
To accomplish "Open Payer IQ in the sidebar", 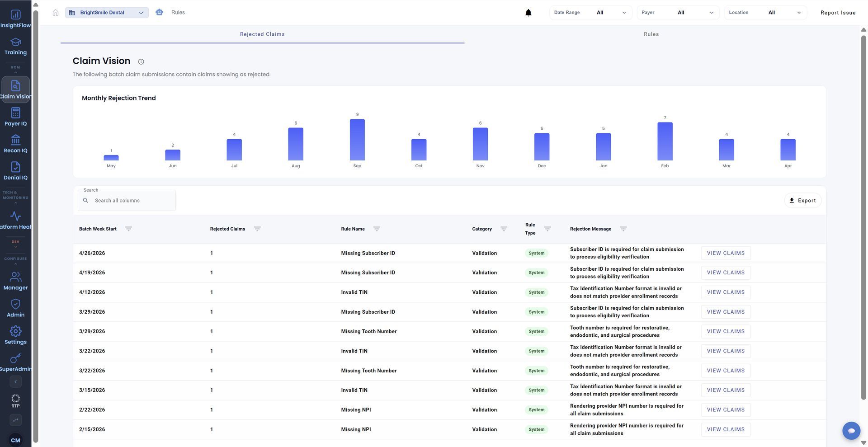I will pos(15,117).
